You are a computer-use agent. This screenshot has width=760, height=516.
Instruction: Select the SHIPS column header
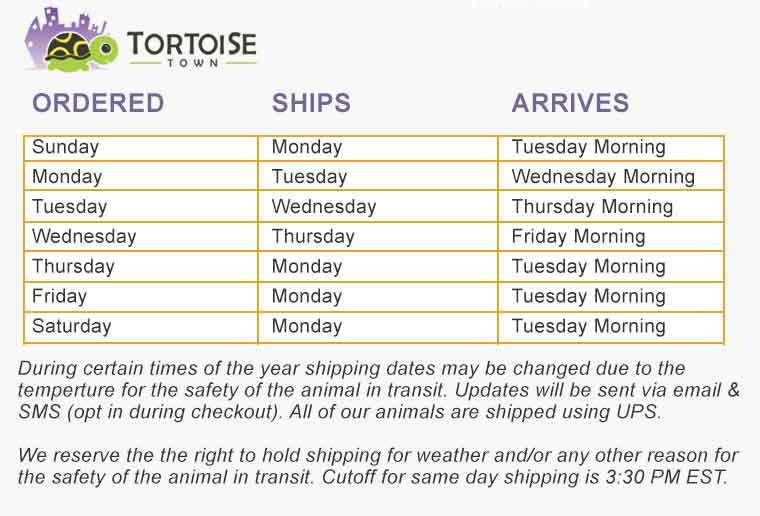[311, 103]
